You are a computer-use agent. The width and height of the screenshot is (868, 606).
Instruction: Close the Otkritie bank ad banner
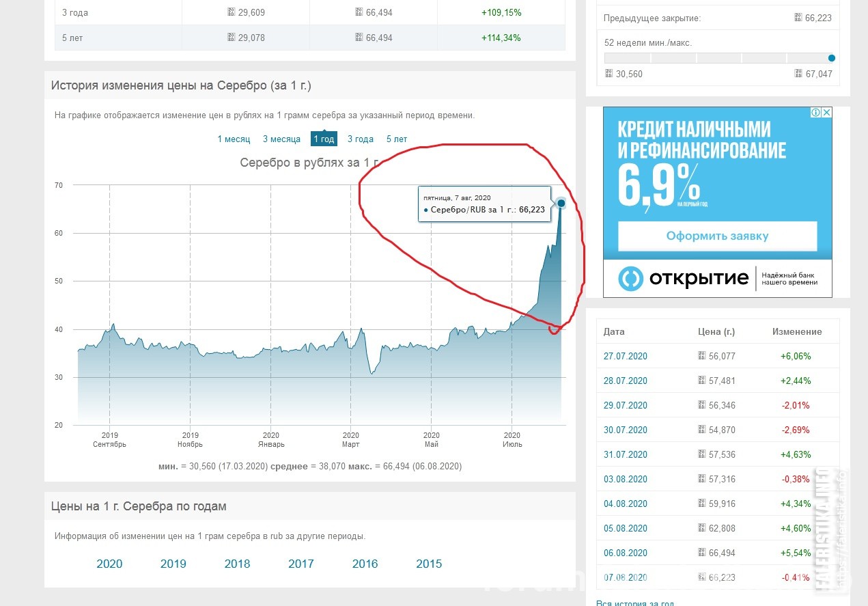826,113
